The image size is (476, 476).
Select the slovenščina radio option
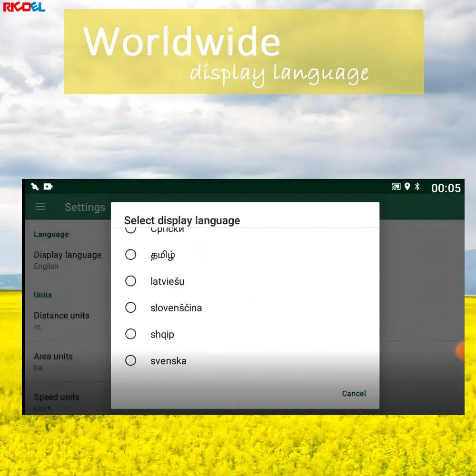click(x=130, y=307)
